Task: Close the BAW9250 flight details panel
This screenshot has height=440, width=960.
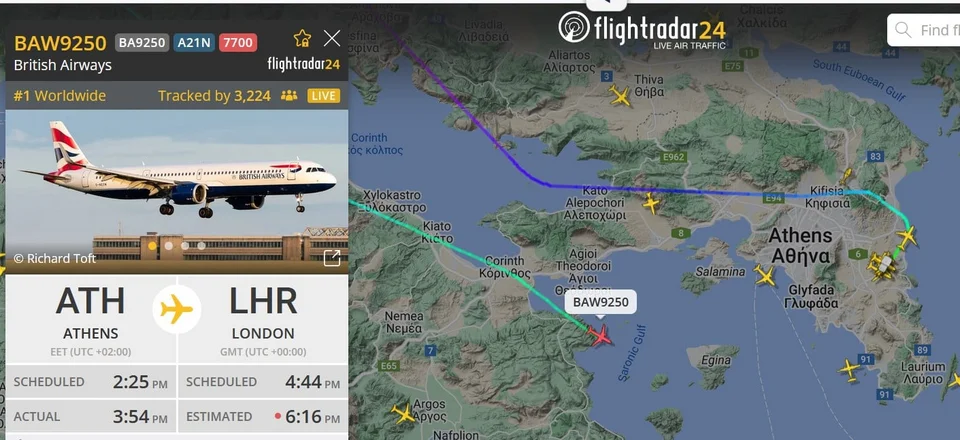Action: (x=332, y=39)
